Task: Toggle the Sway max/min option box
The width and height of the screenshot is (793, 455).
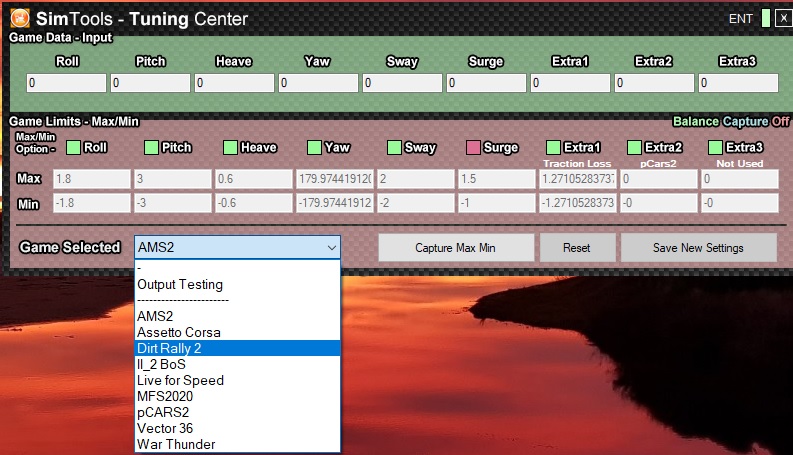Action: pyautogui.click(x=394, y=148)
